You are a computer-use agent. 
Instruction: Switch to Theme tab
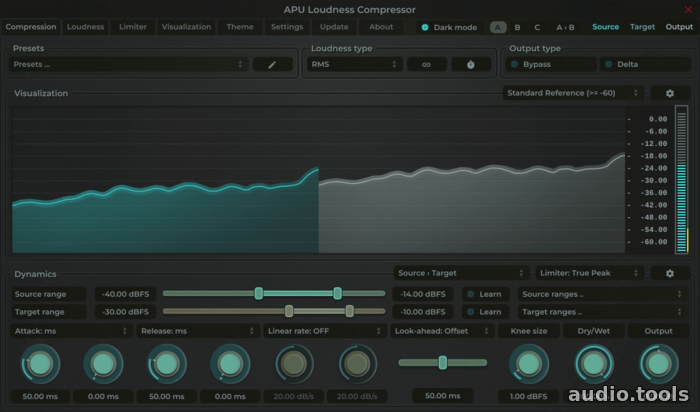[x=240, y=27]
